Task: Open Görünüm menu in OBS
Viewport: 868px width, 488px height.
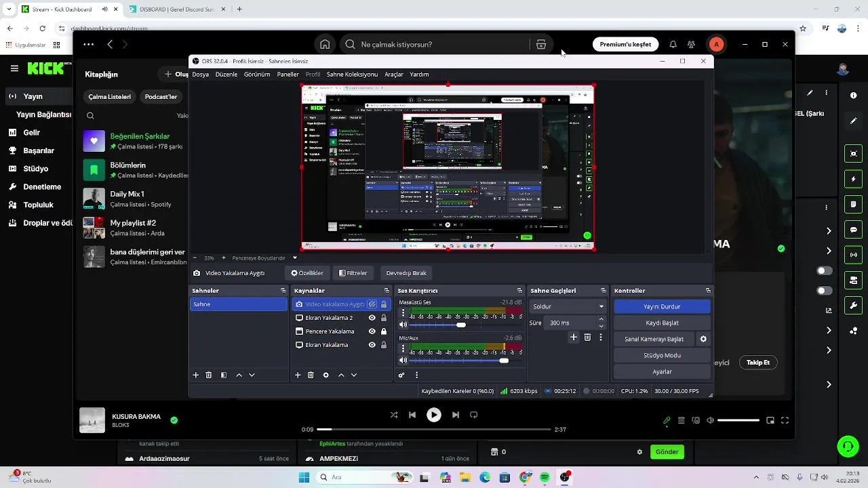Action: [x=257, y=75]
